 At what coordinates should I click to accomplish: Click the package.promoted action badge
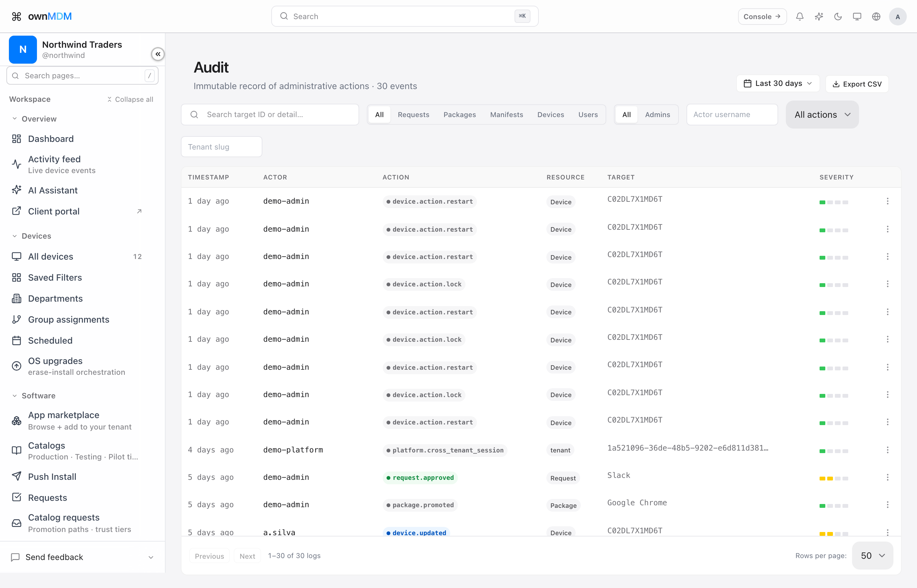(x=420, y=505)
